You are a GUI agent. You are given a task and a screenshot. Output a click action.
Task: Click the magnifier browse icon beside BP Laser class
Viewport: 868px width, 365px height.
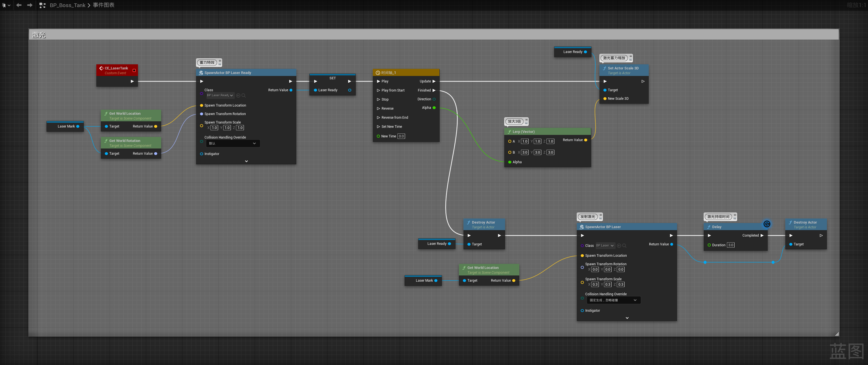(624, 246)
